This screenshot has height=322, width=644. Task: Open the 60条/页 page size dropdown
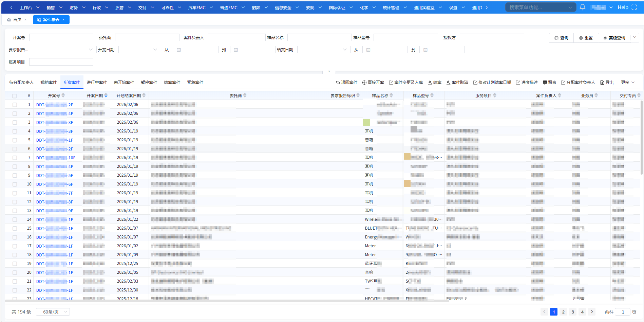click(53, 312)
